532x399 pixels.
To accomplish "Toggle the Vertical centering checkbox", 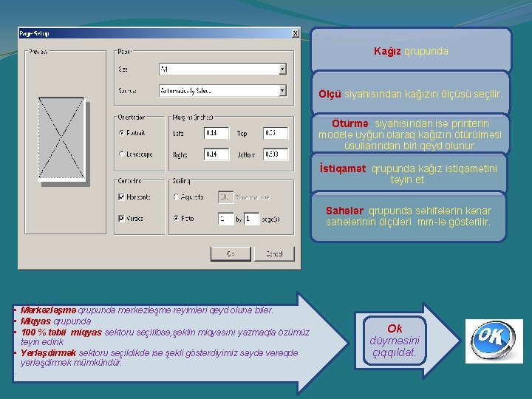I will click(x=121, y=218).
